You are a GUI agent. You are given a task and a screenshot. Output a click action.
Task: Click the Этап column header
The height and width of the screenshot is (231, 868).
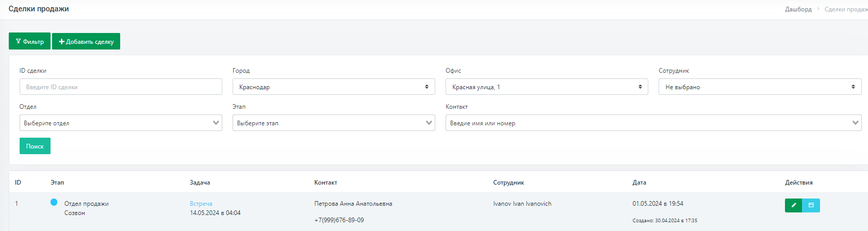57,183
